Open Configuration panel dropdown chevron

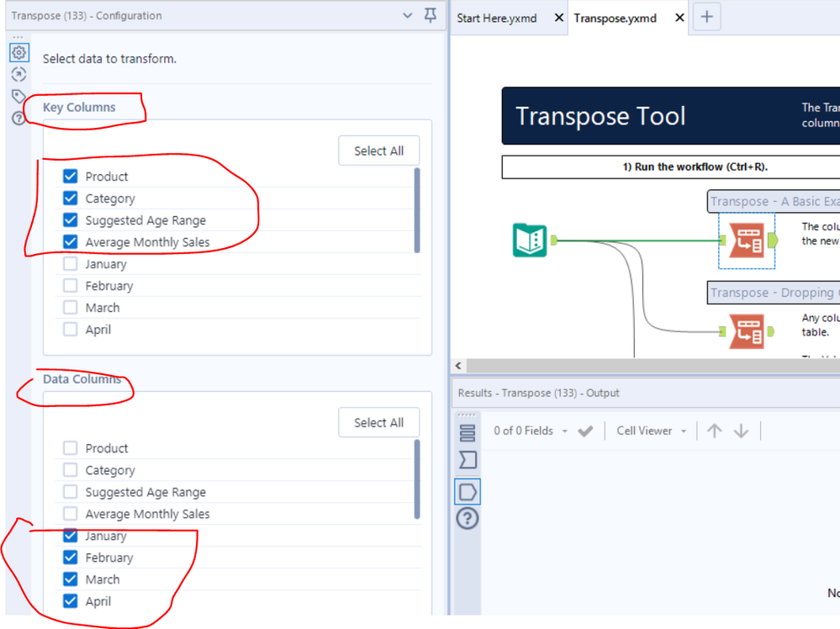[408, 15]
